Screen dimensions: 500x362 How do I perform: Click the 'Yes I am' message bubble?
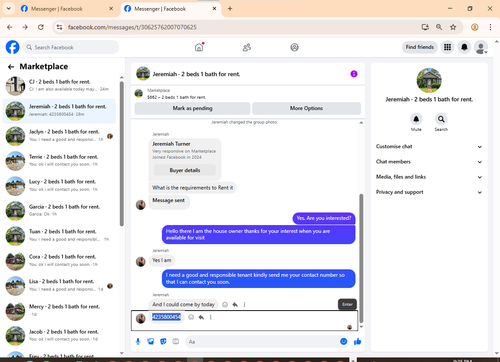coord(162,260)
